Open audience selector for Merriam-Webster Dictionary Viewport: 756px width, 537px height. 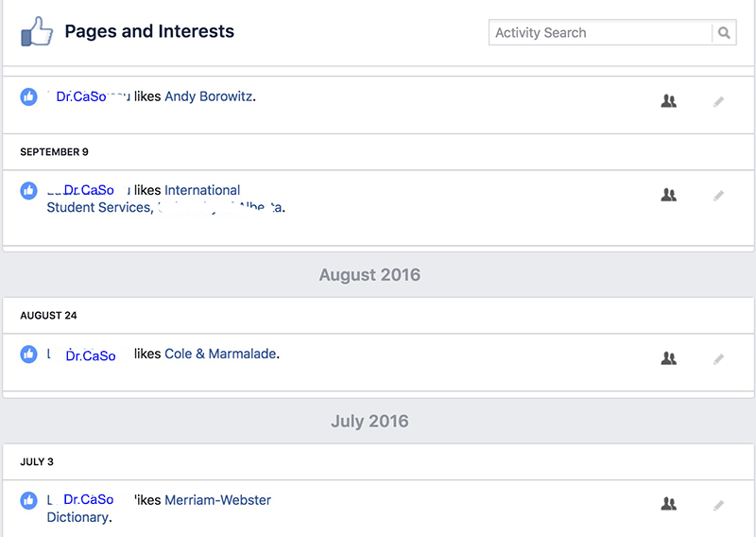(x=669, y=505)
